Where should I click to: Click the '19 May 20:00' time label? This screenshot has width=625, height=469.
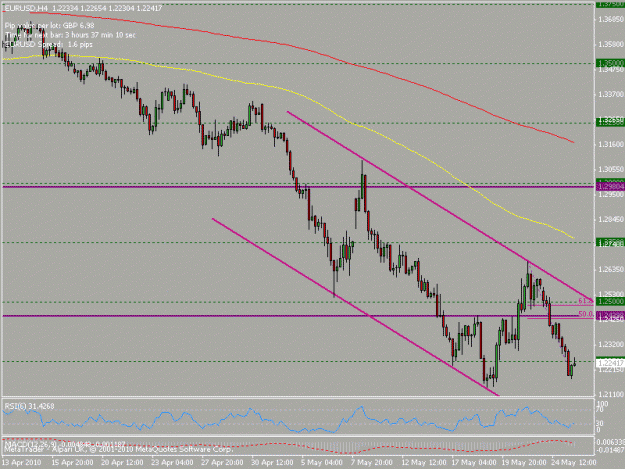(x=523, y=462)
